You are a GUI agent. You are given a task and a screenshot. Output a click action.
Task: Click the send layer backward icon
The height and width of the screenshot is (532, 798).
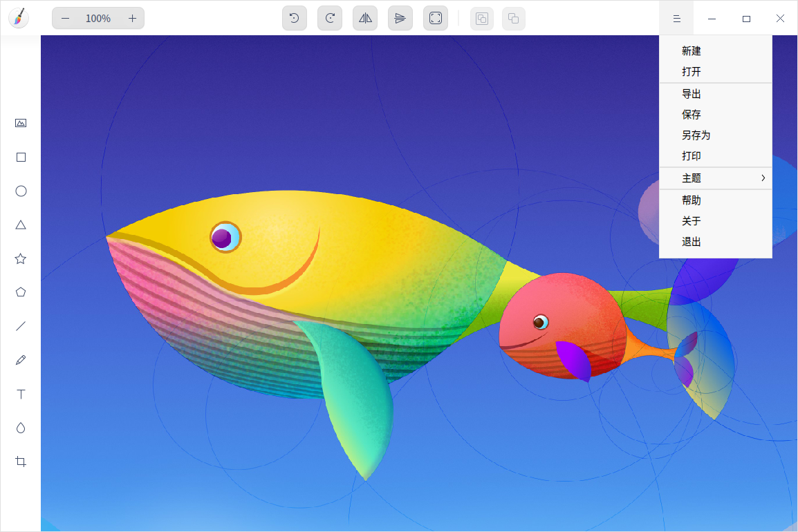(514, 19)
